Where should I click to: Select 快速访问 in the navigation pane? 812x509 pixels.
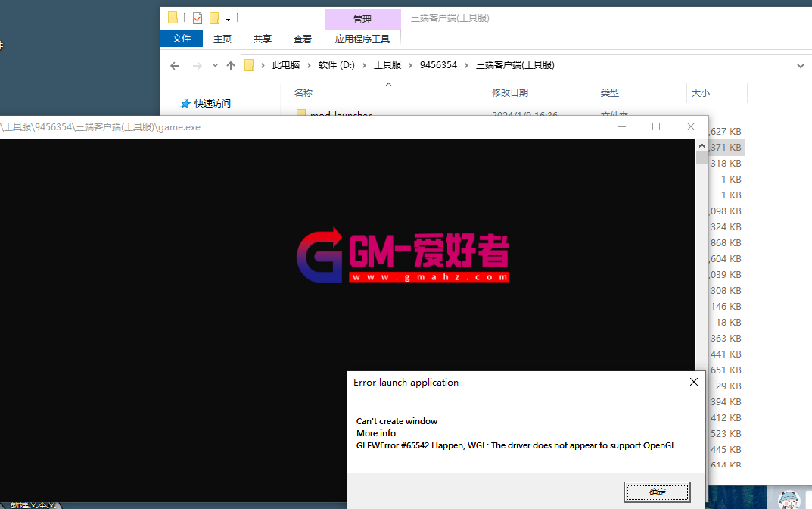pos(212,103)
